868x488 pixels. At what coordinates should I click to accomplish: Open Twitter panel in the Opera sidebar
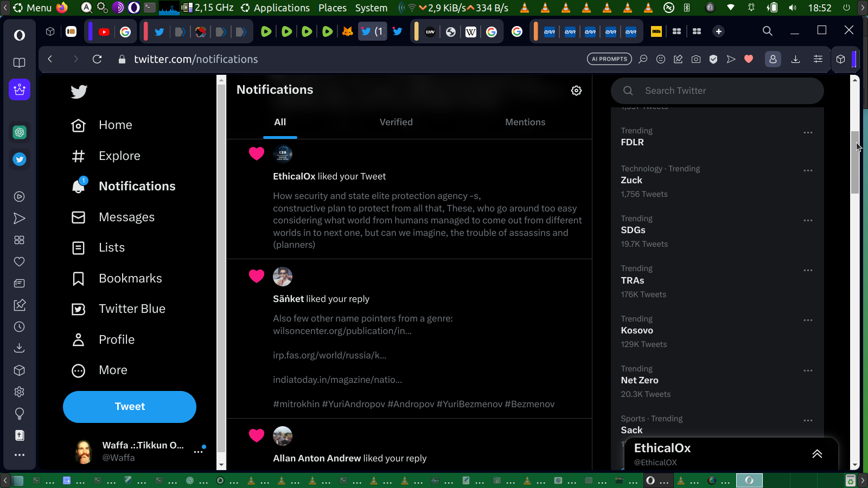pos(20,159)
